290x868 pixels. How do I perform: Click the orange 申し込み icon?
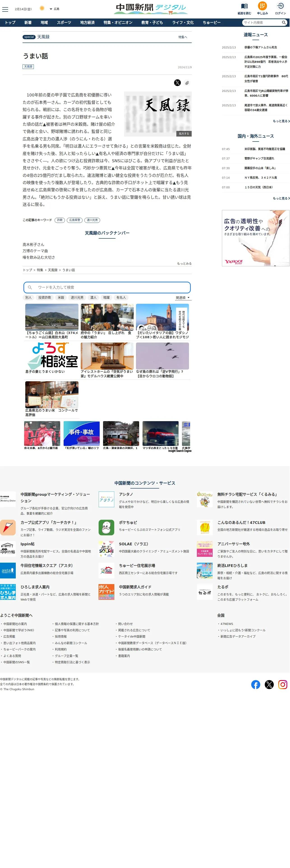262,6
